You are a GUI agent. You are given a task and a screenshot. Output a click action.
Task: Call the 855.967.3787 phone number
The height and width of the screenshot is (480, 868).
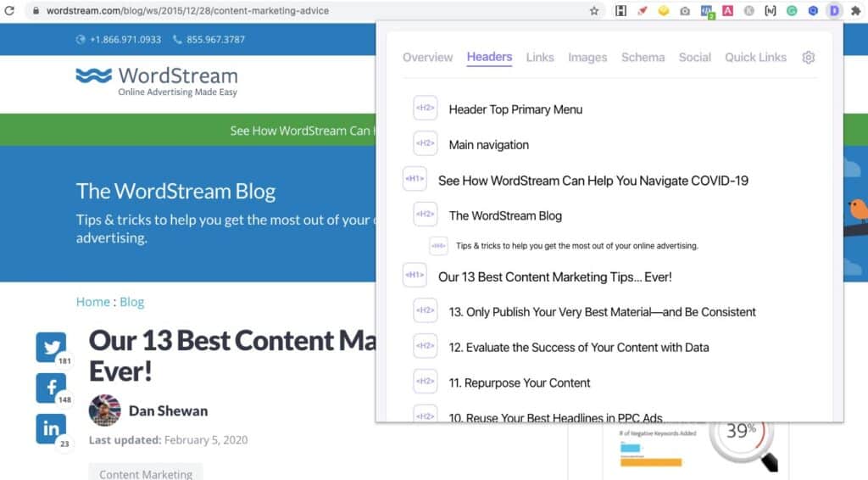coord(209,39)
